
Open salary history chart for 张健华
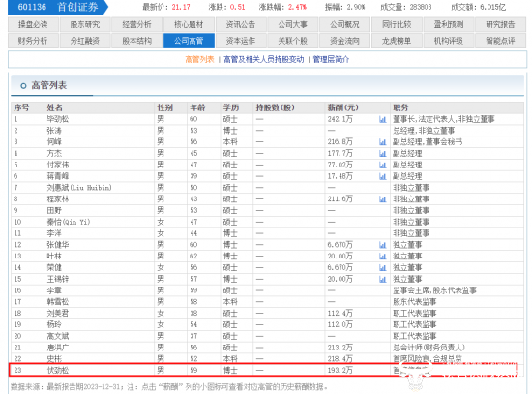[383, 245]
